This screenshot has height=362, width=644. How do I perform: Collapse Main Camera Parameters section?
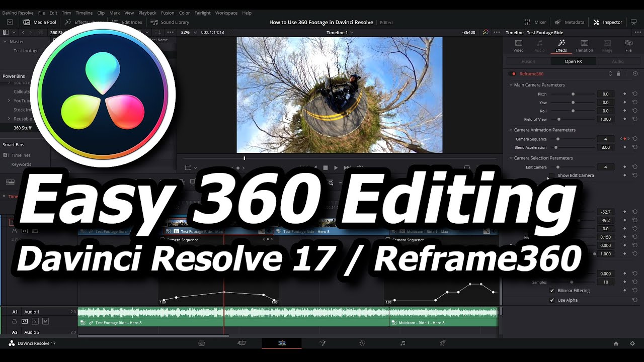(x=511, y=85)
